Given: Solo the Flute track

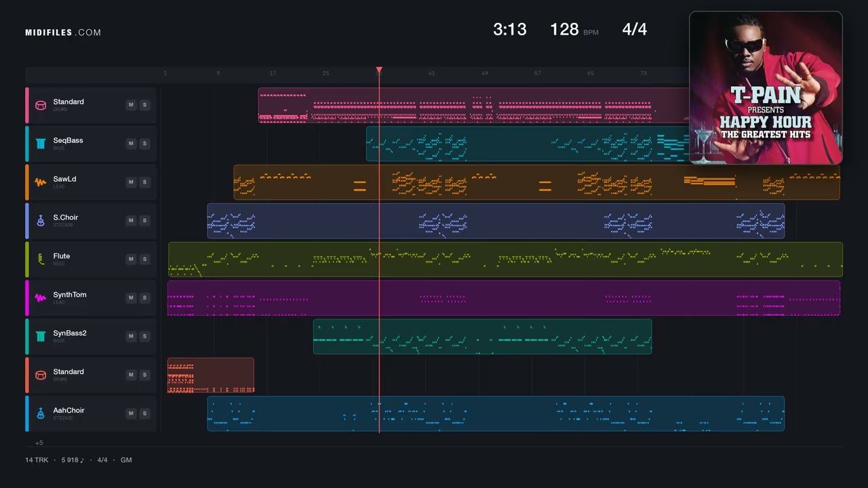Looking at the screenshot, I should point(144,259).
